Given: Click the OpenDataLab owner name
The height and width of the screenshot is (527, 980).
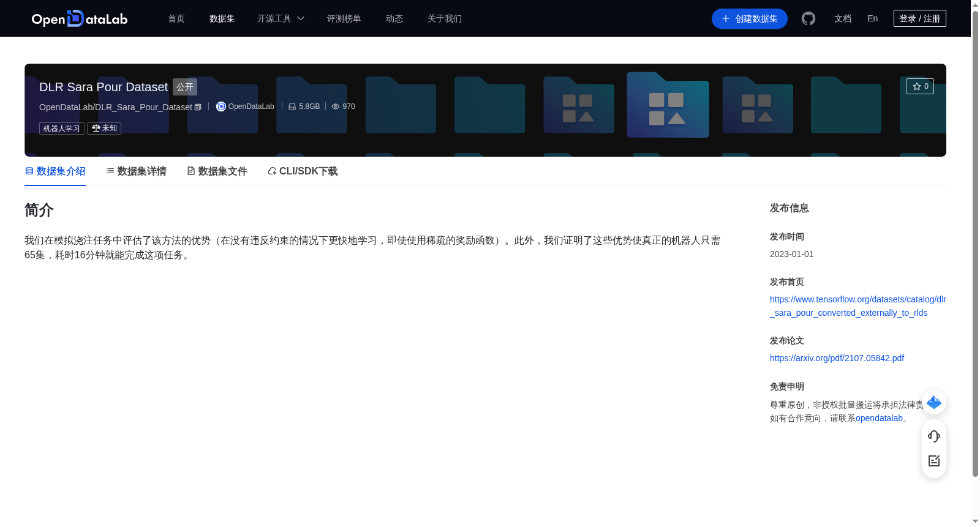Looking at the screenshot, I should point(251,107).
